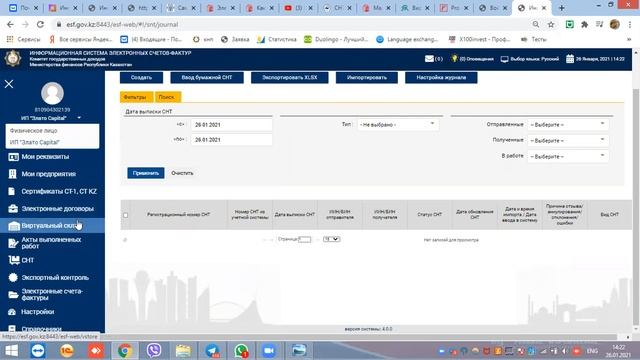This screenshot has width=640, height=360.
Task: Click the Создать button
Action: tap(141, 78)
